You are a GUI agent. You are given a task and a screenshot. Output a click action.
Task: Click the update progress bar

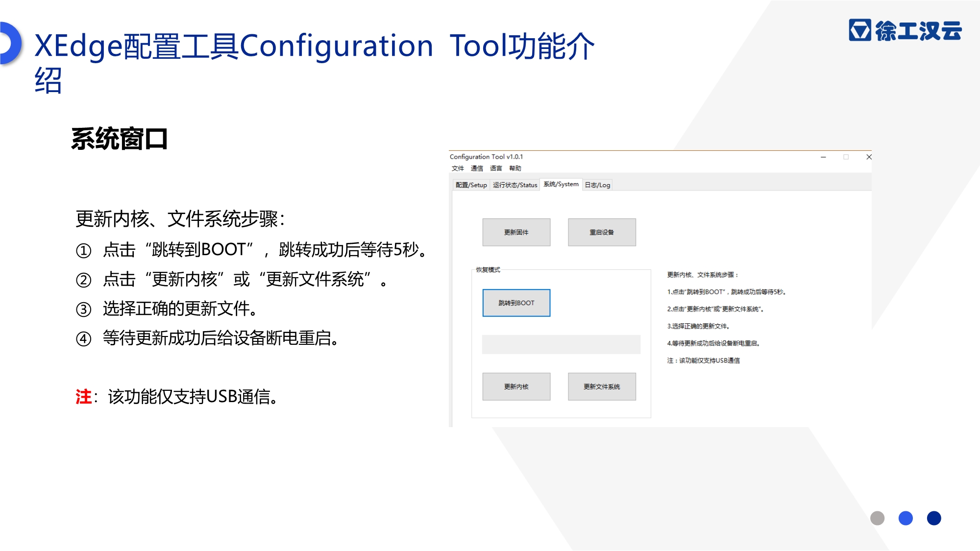[561, 344]
